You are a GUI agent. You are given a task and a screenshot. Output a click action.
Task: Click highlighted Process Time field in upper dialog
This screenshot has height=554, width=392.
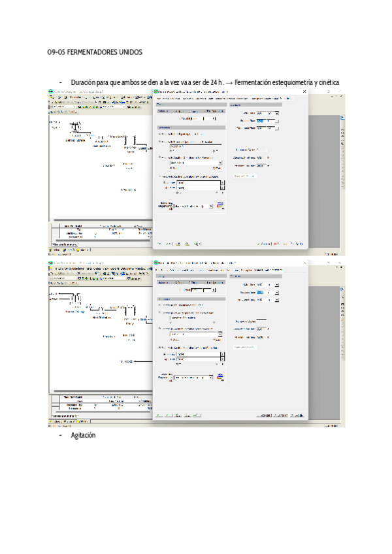click(x=260, y=121)
